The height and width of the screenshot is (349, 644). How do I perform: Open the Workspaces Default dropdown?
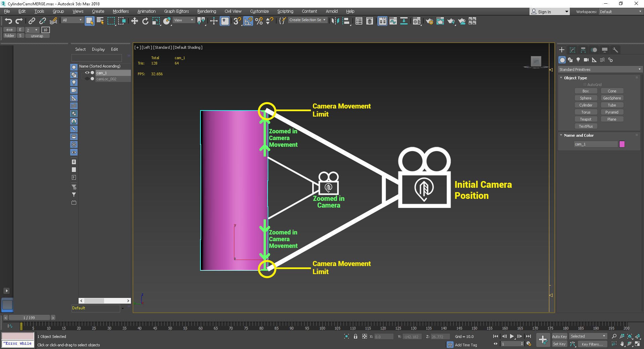[620, 12]
